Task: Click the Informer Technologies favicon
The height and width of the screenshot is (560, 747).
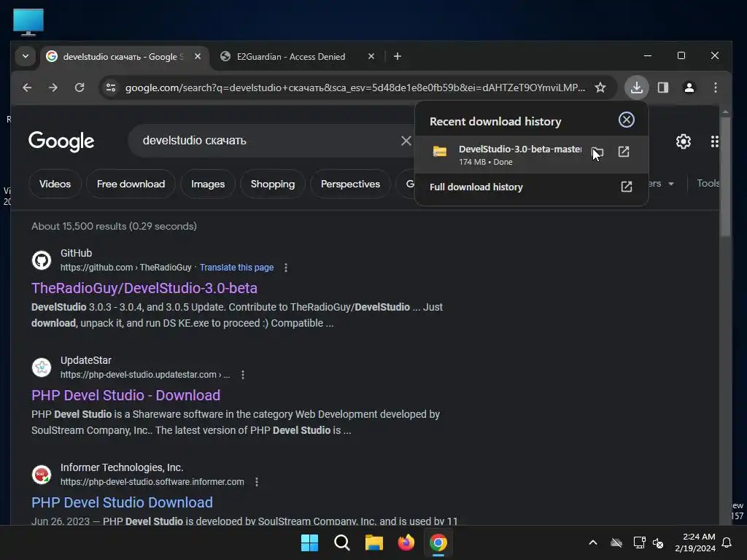Action: click(42, 474)
